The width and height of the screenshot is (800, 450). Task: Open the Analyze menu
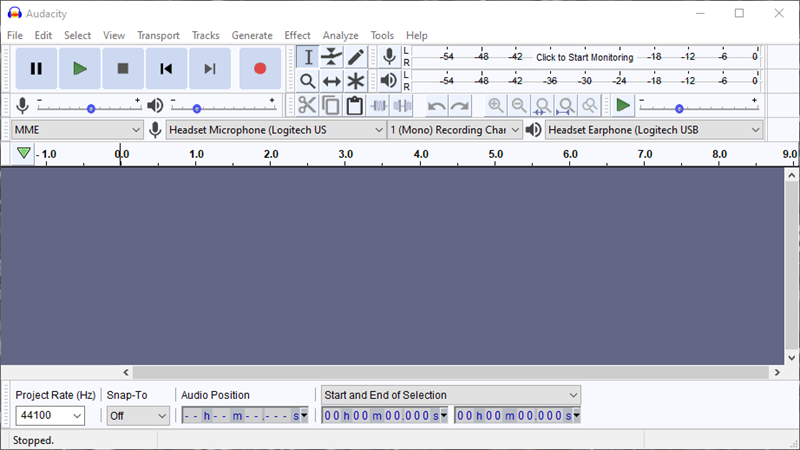[340, 36]
